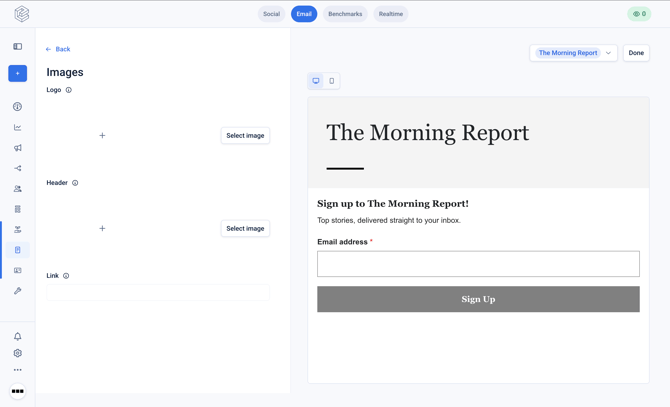This screenshot has width=670, height=407.
Task: Switch to the Benchmarks tab
Action: coord(345,14)
